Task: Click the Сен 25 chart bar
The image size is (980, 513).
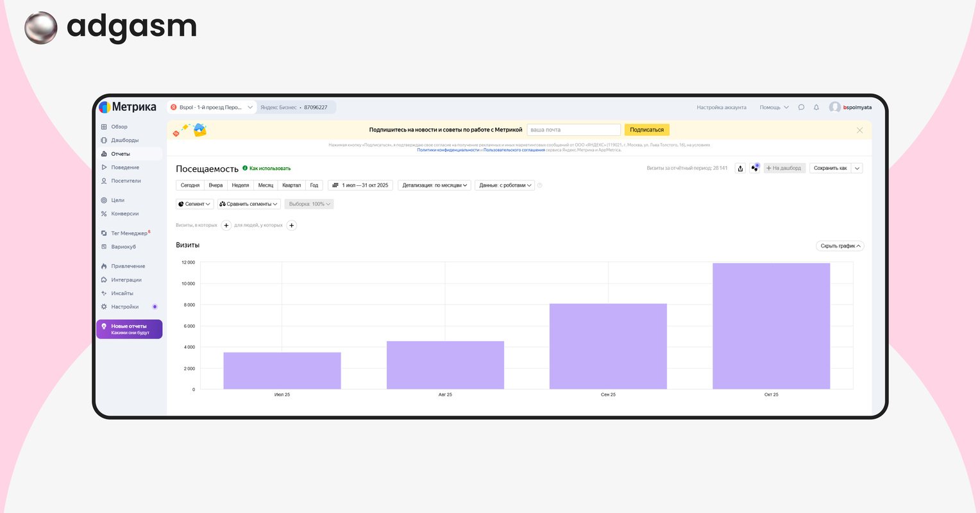Action: pyautogui.click(x=608, y=346)
